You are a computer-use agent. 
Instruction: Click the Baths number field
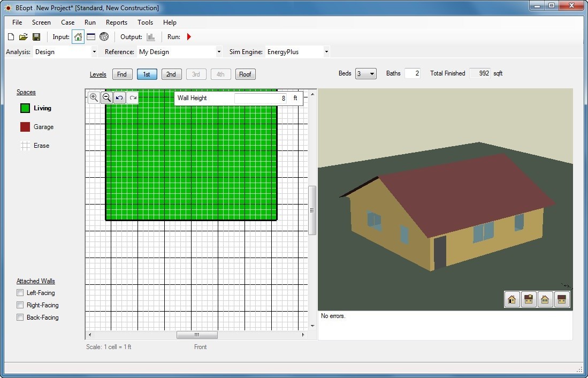tap(412, 73)
